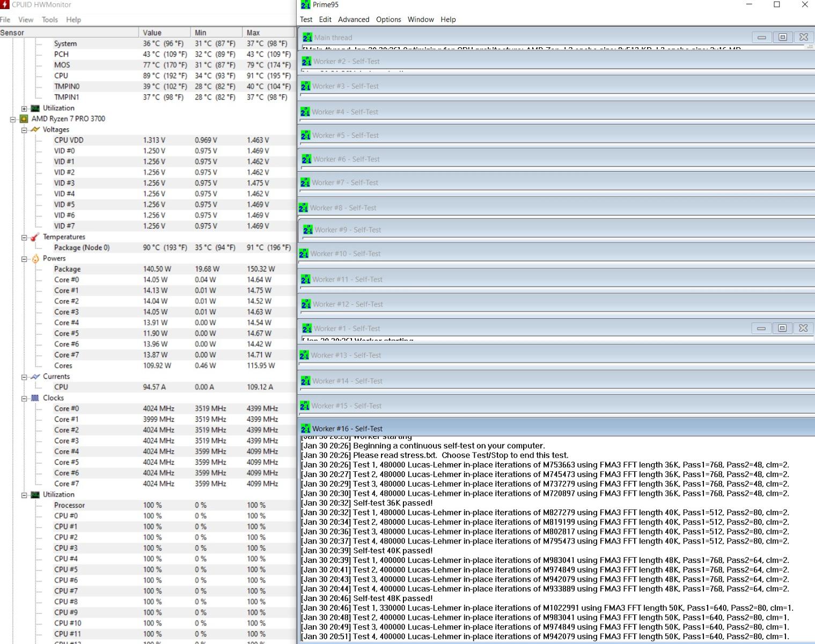Image resolution: width=815 pixels, height=644 pixels.
Task: Click the Worker #7 window icon
Action: click(x=305, y=182)
